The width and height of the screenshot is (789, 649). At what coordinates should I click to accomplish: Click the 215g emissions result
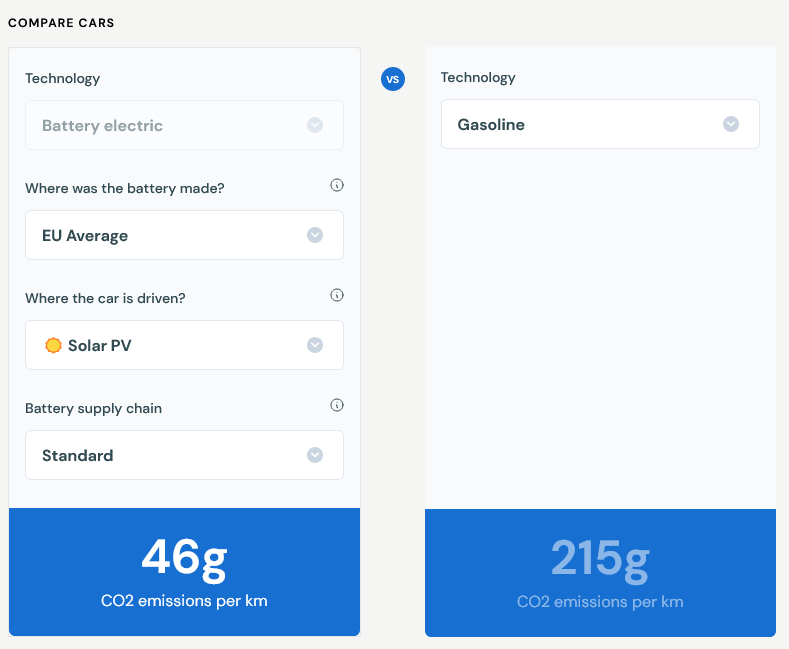pyautogui.click(x=600, y=559)
